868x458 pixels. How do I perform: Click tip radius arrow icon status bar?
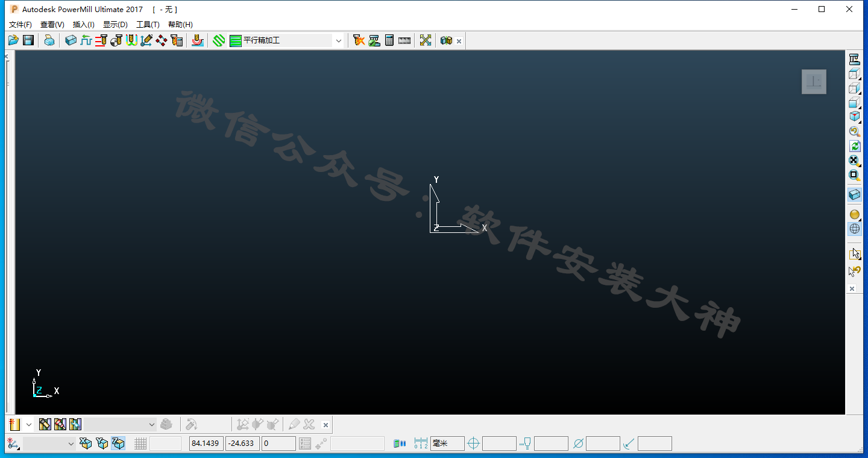click(629, 444)
